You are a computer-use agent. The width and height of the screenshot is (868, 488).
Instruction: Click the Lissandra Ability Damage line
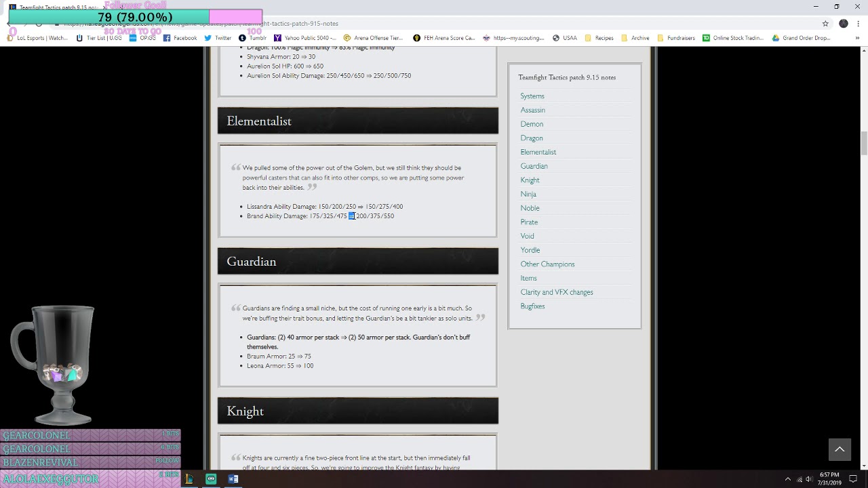pyautogui.click(x=325, y=207)
